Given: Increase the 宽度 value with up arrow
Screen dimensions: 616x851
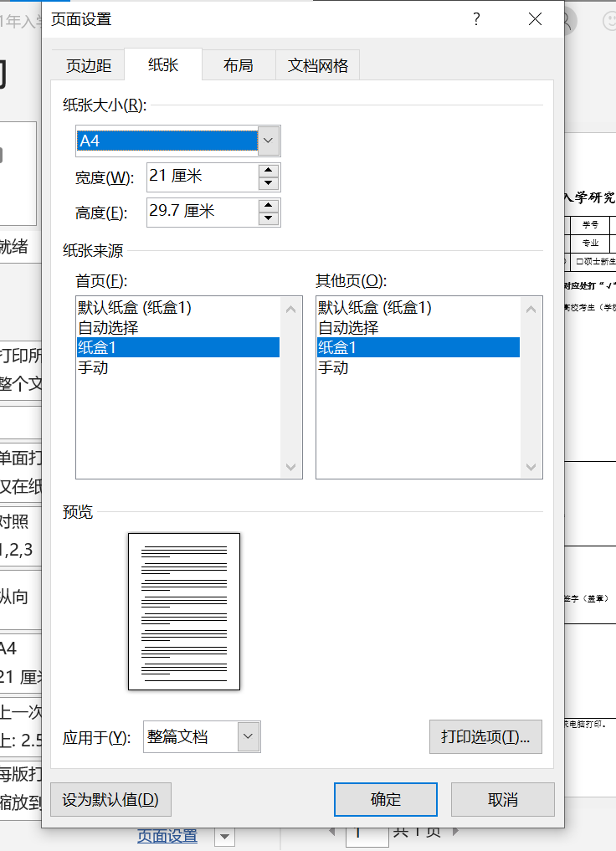Looking at the screenshot, I should coord(269,170).
